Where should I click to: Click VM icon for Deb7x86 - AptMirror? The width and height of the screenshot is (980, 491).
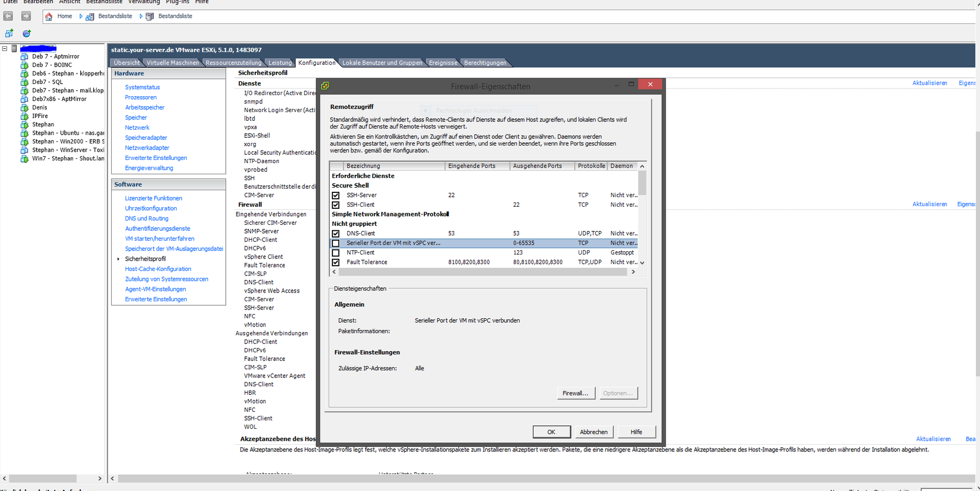pos(24,99)
